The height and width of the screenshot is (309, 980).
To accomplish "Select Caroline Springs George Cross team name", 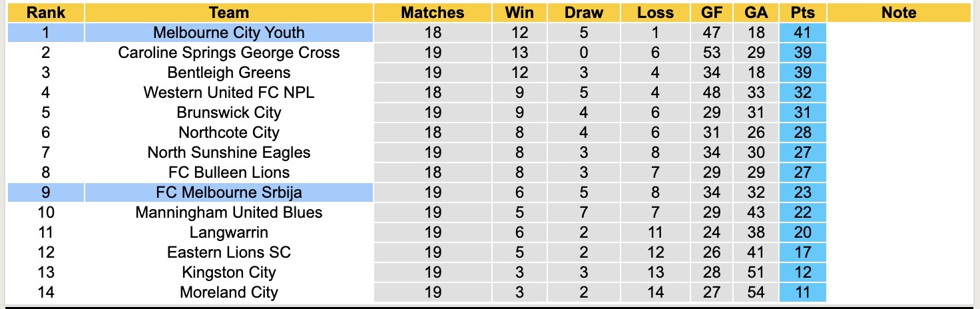I will (x=228, y=53).
